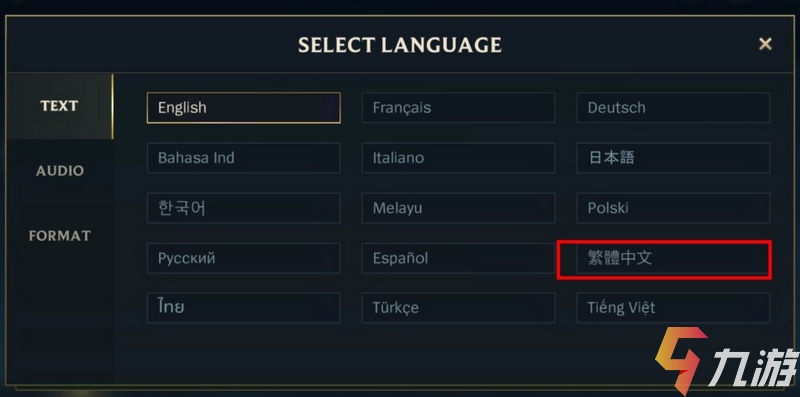This screenshot has height=397, width=800.
Task: Choose the Tiếng Việt language option
Action: coord(673,308)
